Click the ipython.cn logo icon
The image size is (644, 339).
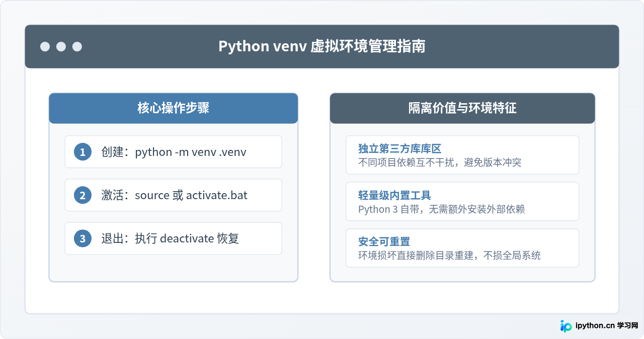click(566, 325)
